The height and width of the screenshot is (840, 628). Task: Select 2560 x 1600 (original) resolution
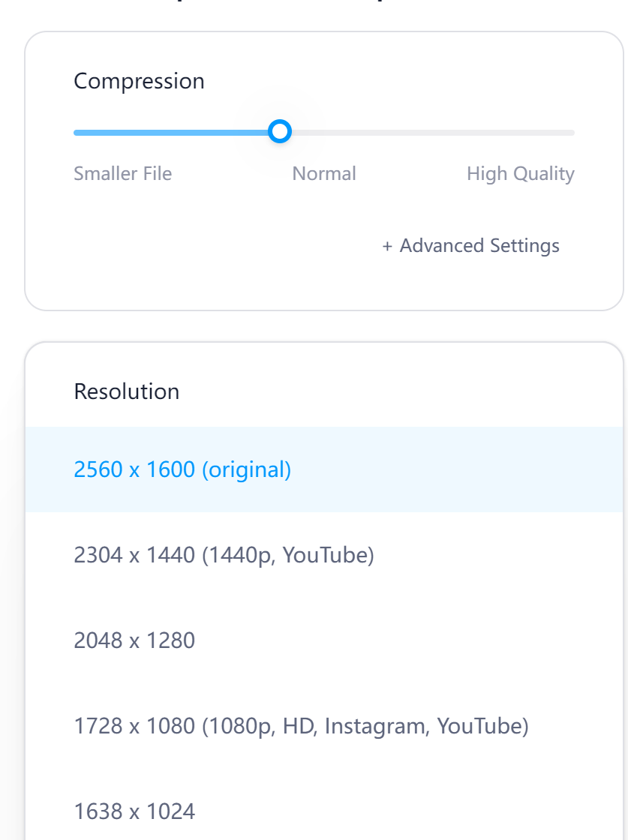[182, 469]
